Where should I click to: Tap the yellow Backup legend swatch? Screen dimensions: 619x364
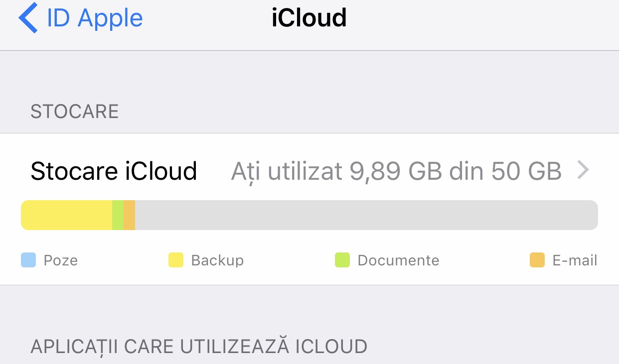coord(176,260)
